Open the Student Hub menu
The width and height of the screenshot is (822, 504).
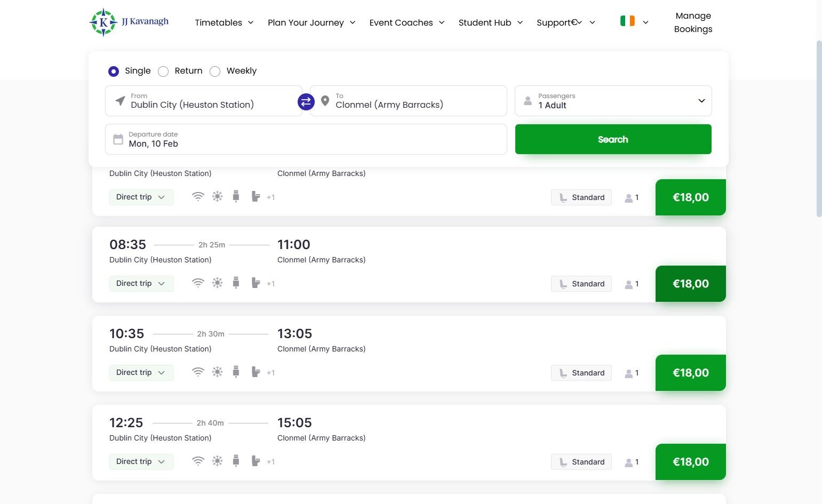[x=490, y=22]
